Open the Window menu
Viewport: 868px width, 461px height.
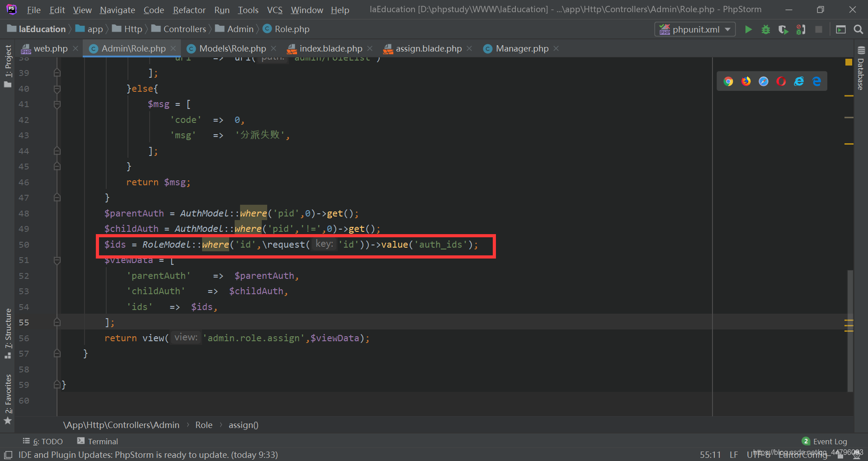307,9
